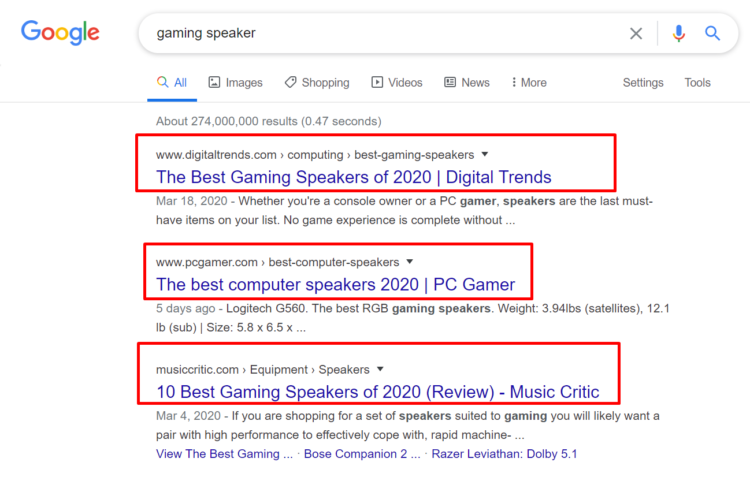Image resolution: width=750 pixels, height=477 pixels.
Task: Expand musiccritic.com result options arrow
Action: 380,369
